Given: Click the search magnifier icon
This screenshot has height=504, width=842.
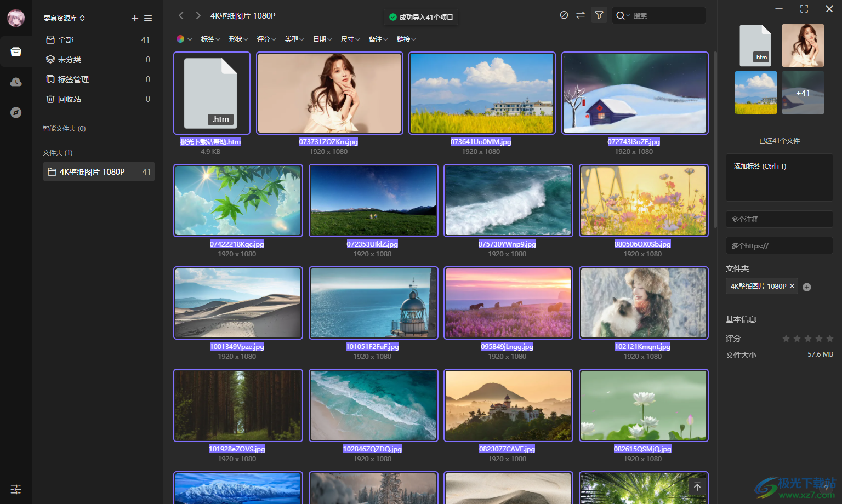Looking at the screenshot, I should point(620,15).
